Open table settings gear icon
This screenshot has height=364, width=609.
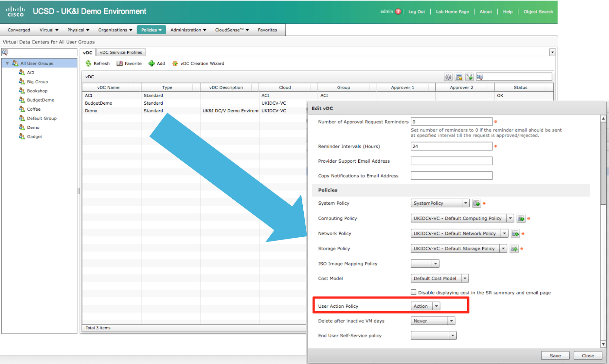point(448,77)
